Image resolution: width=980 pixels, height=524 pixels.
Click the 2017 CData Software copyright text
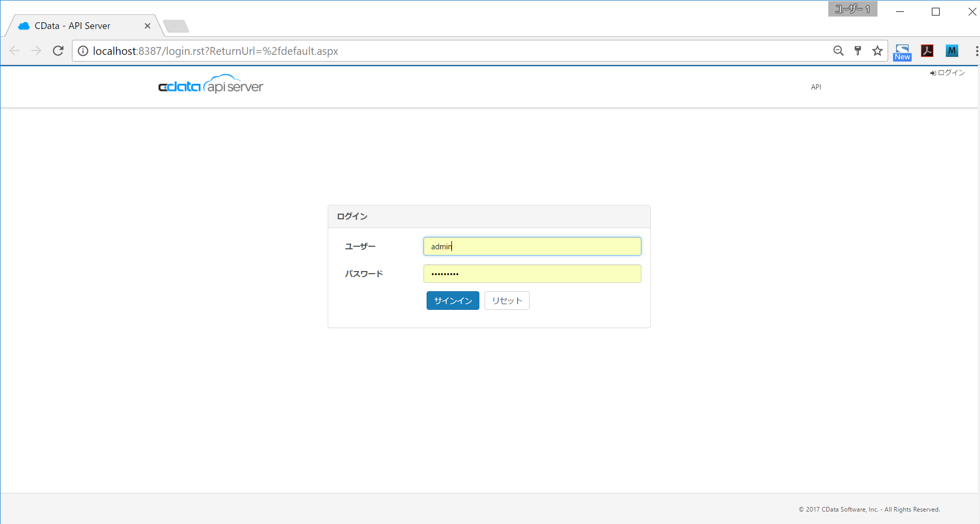(869, 510)
